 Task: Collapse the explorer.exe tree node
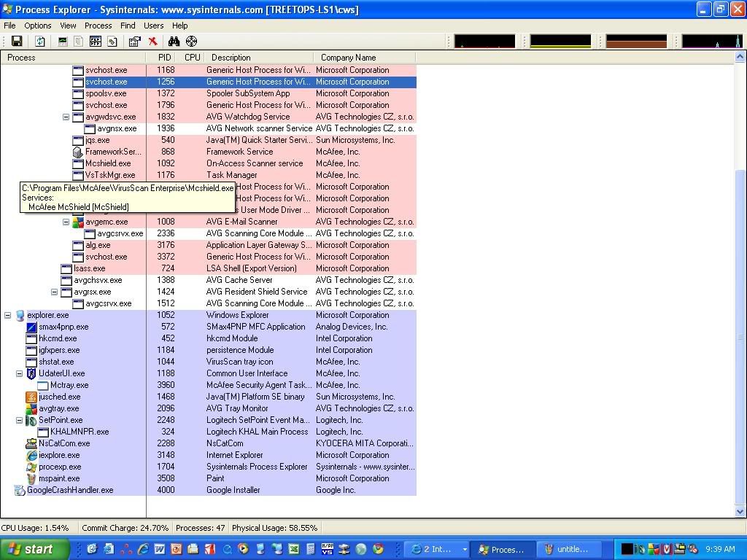(7, 315)
